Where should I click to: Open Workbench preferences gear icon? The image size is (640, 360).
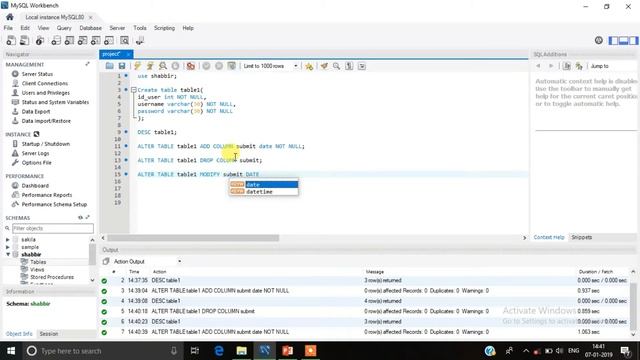[x=599, y=40]
